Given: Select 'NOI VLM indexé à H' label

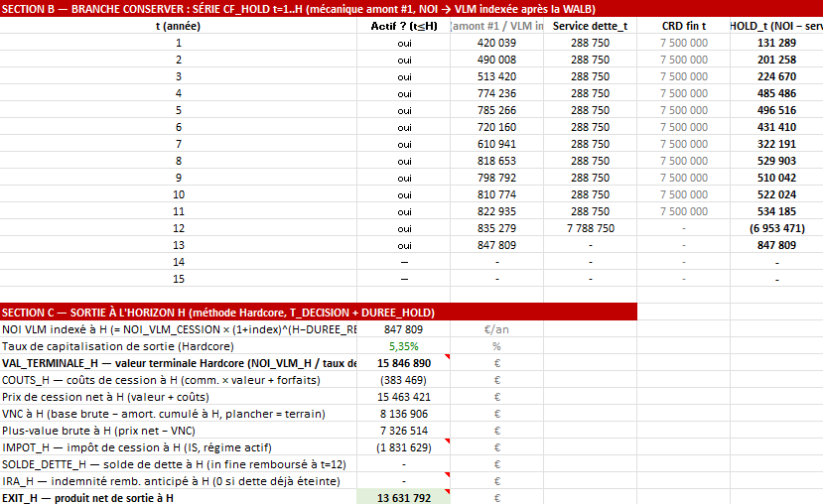Looking at the screenshot, I should pos(179,329).
